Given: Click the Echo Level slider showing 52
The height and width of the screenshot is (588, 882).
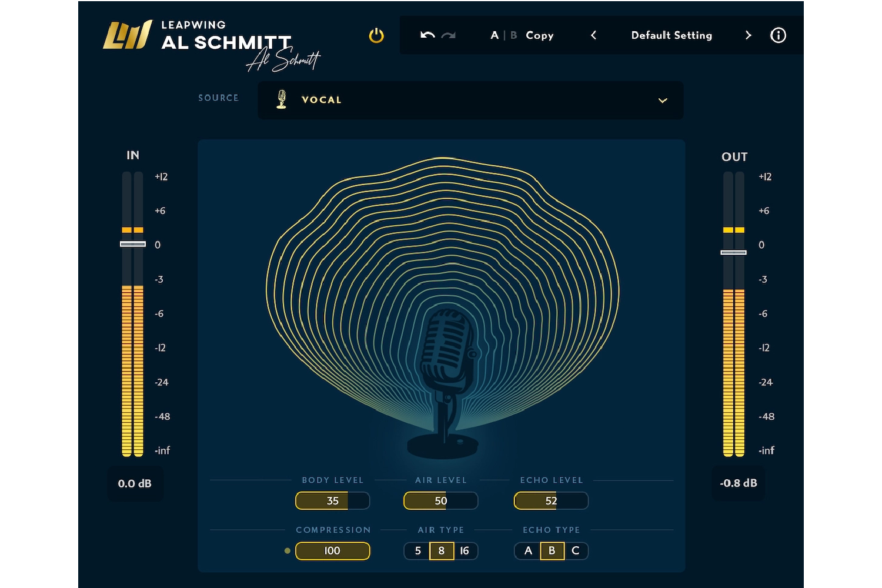Looking at the screenshot, I should pos(552,501).
